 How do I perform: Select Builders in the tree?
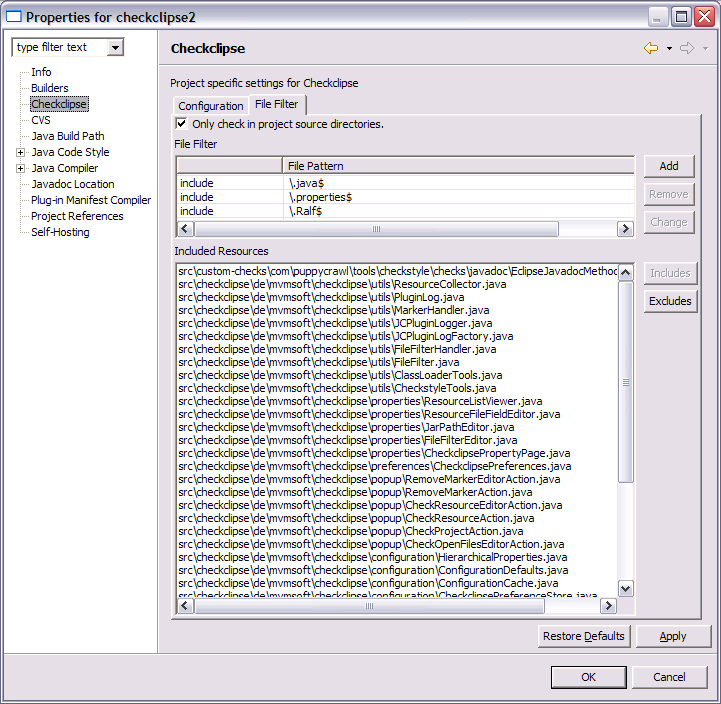pos(50,88)
